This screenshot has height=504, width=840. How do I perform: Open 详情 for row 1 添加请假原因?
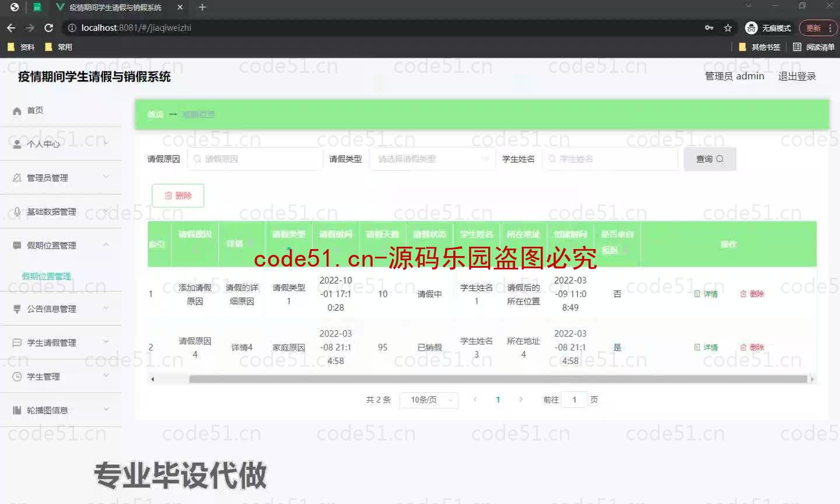click(706, 294)
